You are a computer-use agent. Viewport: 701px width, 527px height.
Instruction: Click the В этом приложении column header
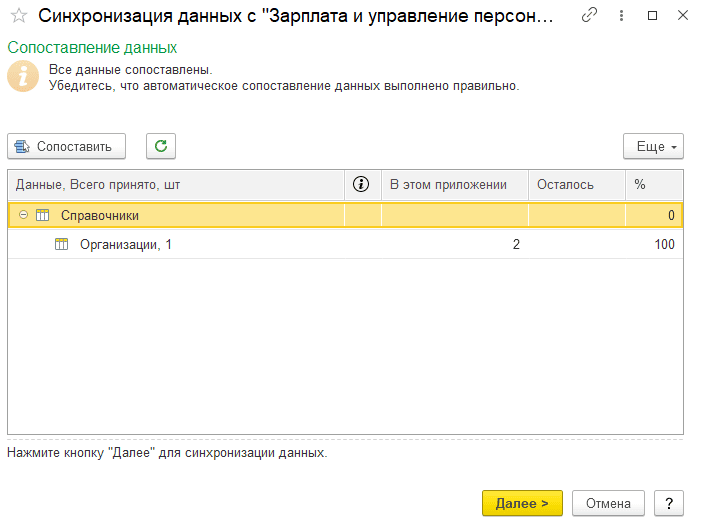tap(448, 184)
